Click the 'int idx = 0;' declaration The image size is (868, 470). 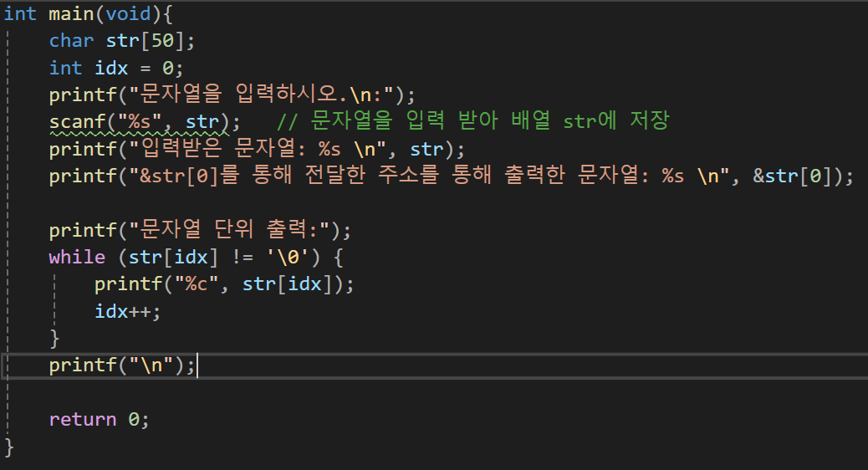click(115, 68)
